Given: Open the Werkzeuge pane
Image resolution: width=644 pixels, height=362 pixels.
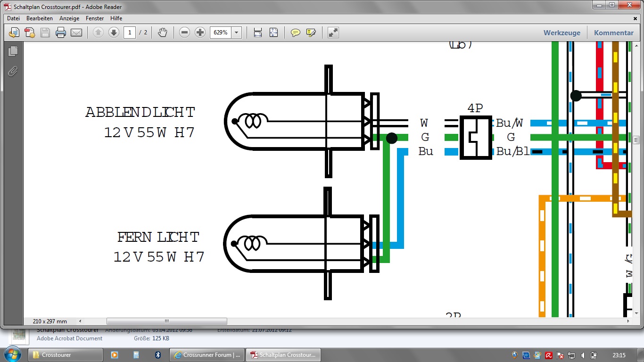Looking at the screenshot, I should 561,33.
